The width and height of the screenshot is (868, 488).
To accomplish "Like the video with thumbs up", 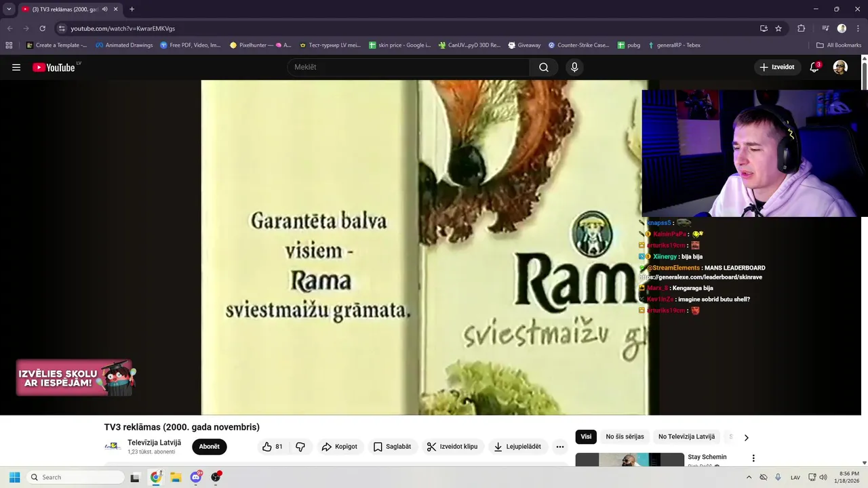I will click(273, 447).
